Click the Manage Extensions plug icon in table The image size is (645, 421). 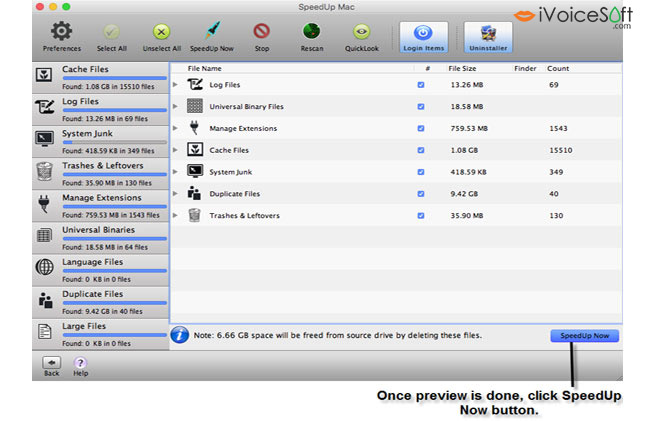[x=195, y=128]
